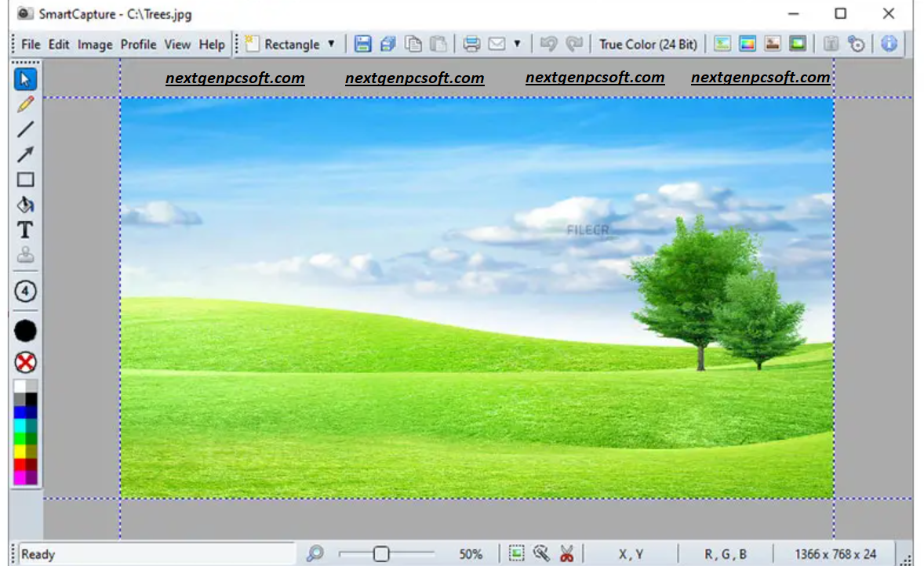924x566 pixels.
Task: Click the Print image icon
Action: 470,44
